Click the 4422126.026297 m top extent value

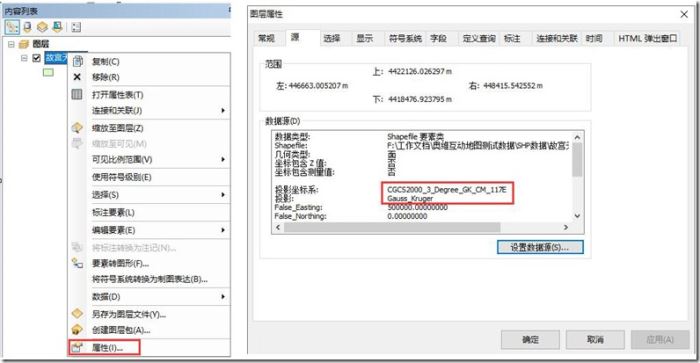[420, 71]
